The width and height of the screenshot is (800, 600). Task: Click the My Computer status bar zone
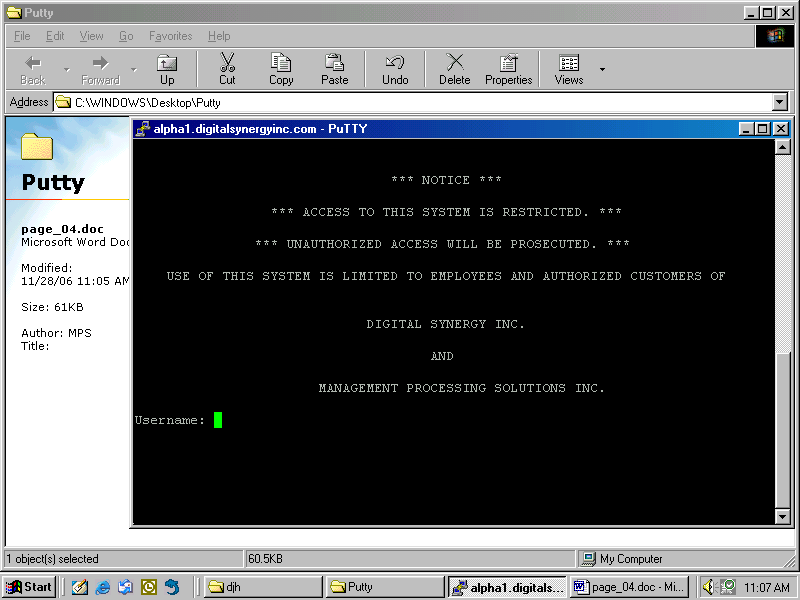click(684, 559)
